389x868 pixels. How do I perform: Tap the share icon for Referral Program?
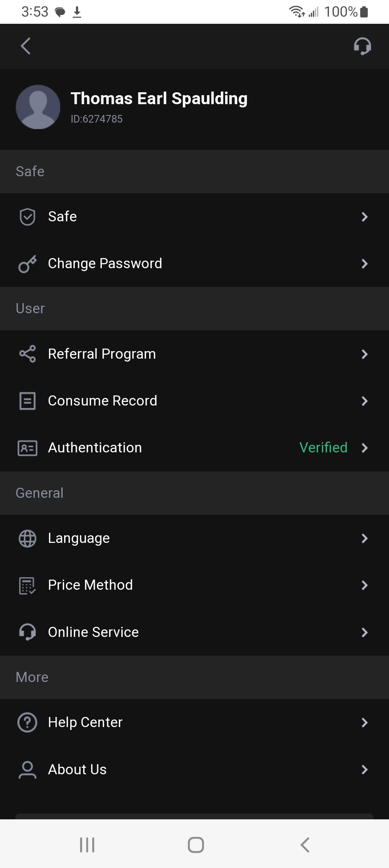pyautogui.click(x=27, y=354)
